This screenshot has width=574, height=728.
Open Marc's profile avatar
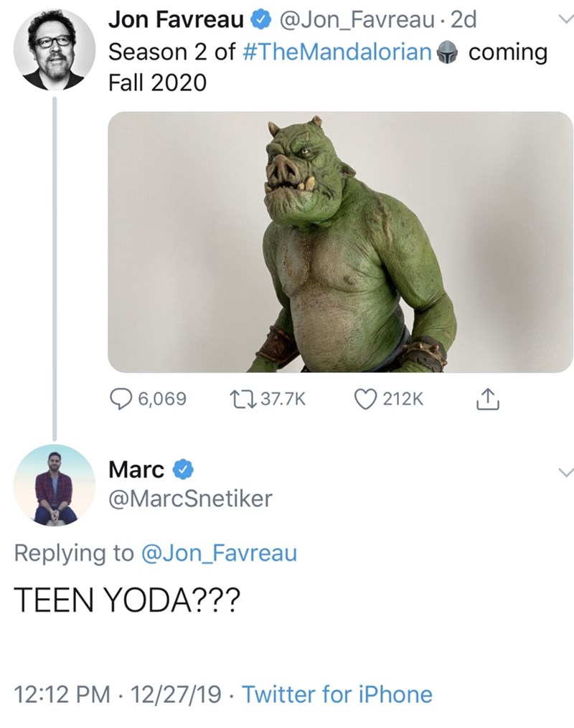pyautogui.click(x=55, y=485)
